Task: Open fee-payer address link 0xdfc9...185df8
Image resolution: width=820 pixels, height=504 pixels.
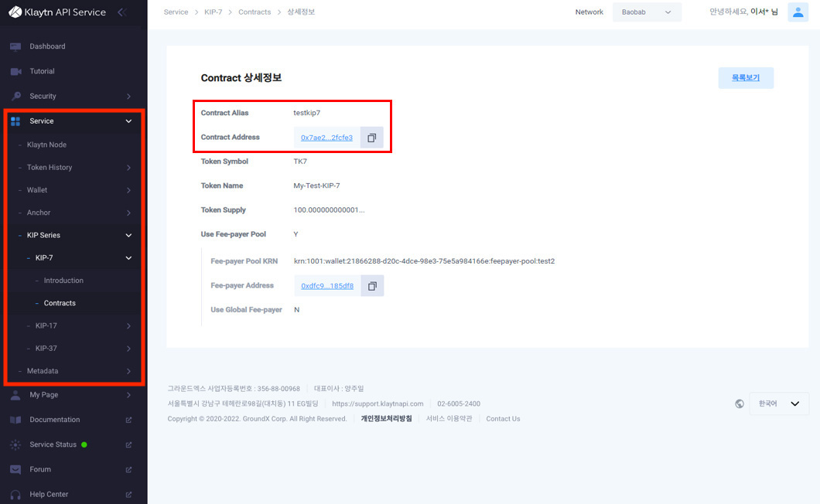Action: [x=327, y=286]
